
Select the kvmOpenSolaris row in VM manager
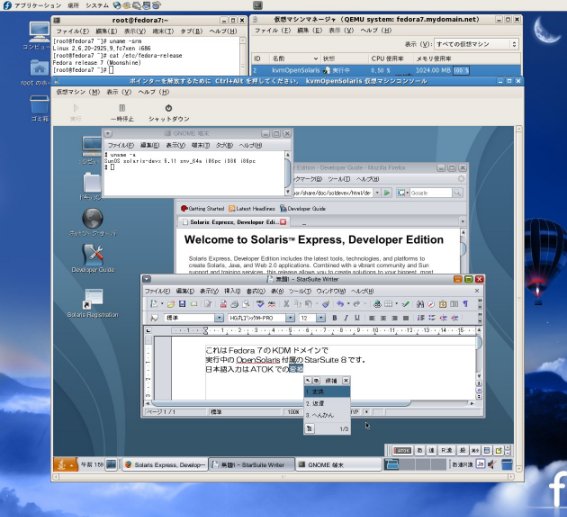coord(386,70)
